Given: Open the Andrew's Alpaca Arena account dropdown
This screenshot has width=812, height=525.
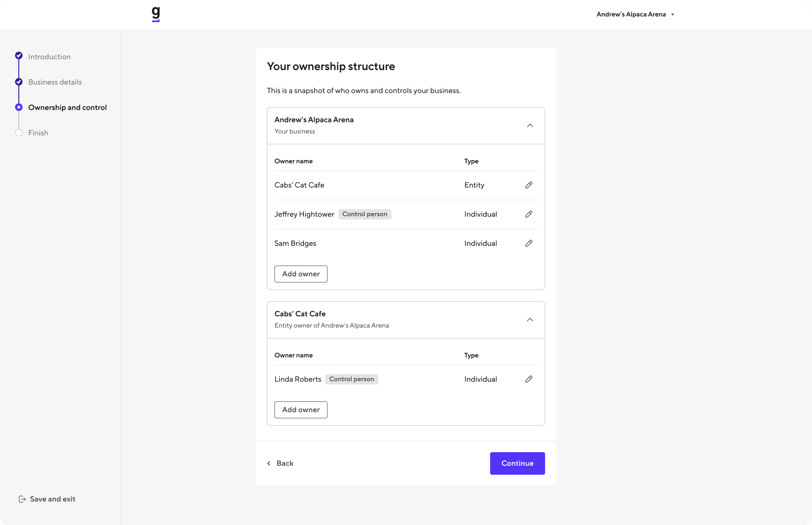Looking at the screenshot, I should coord(635,14).
